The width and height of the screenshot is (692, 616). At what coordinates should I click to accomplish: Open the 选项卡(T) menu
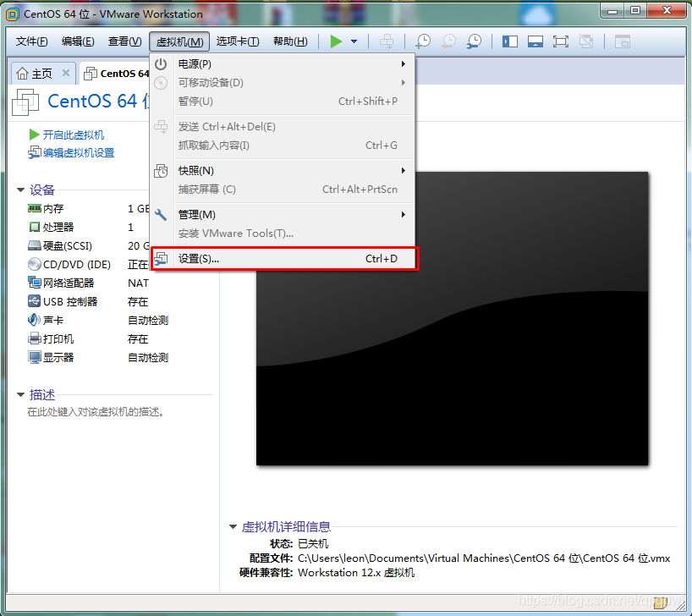238,41
